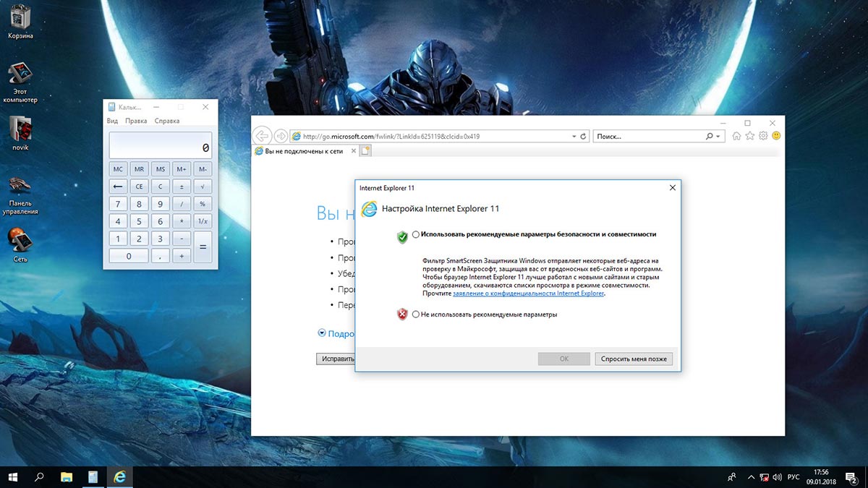868x488 pixels.
Task: Open Favorites star icon in Internet Explorer
Action: click(750, 136)
